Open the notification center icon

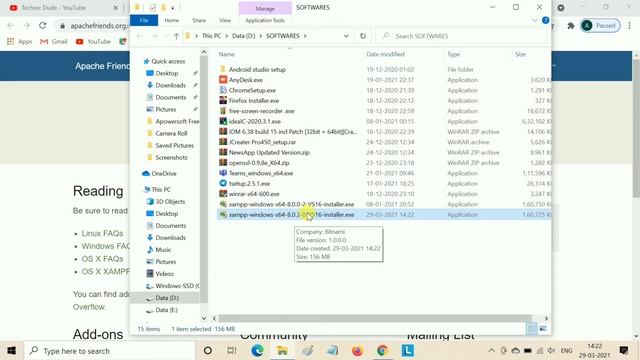[623, 350]
